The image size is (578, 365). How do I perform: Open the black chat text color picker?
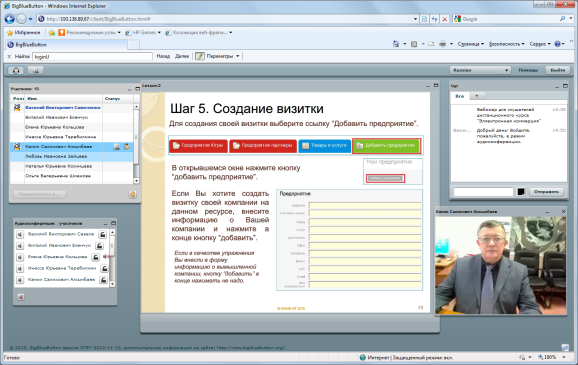click(x=521, y=192)
